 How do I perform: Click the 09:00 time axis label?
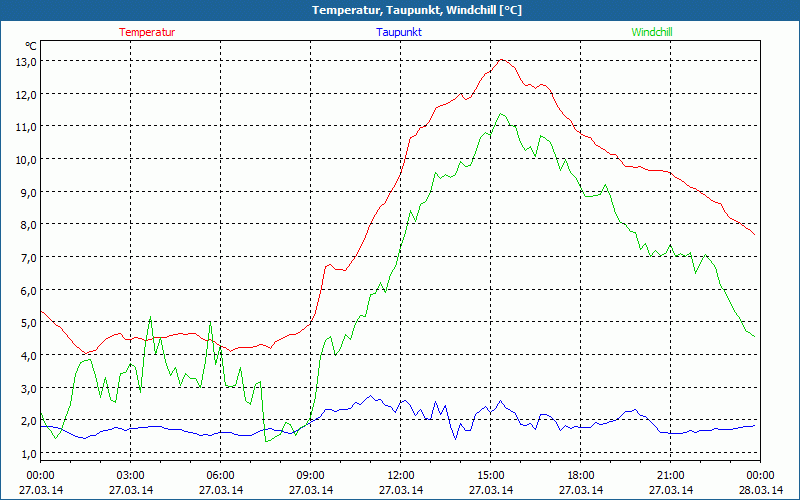click(x=311, y=476)
